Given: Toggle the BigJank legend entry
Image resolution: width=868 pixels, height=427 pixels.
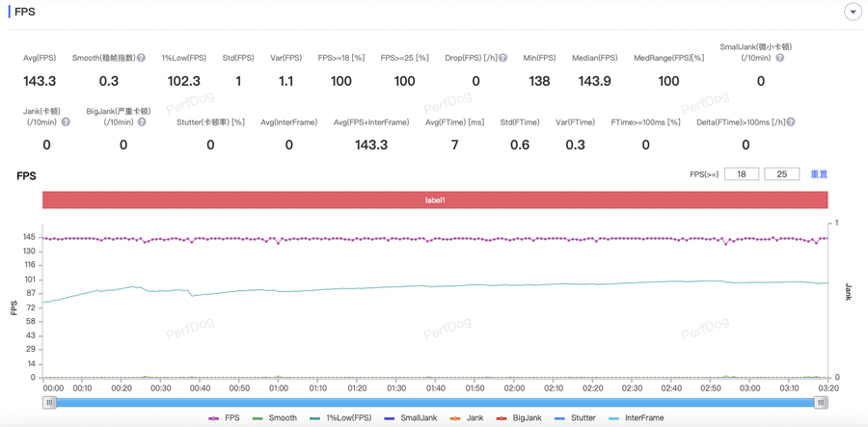Looking at the screenshot, I should coord(520,418).
